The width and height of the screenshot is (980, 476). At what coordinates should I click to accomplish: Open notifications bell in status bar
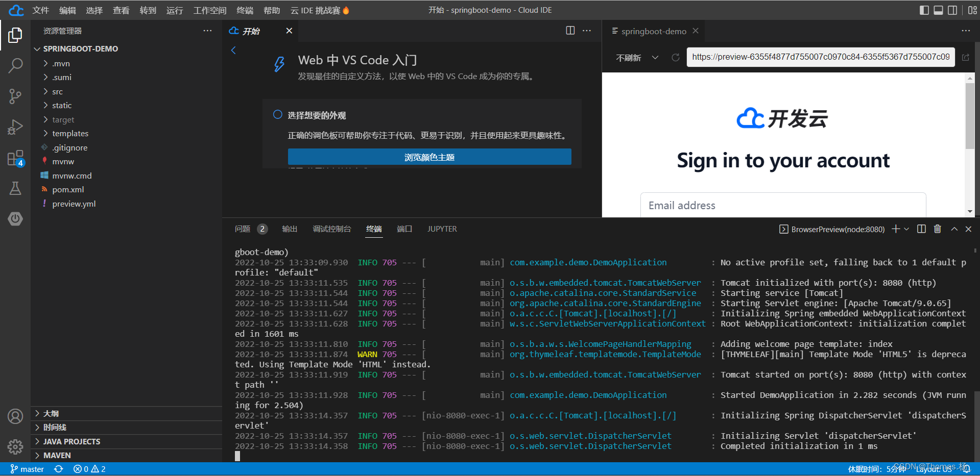coord(966,469)
